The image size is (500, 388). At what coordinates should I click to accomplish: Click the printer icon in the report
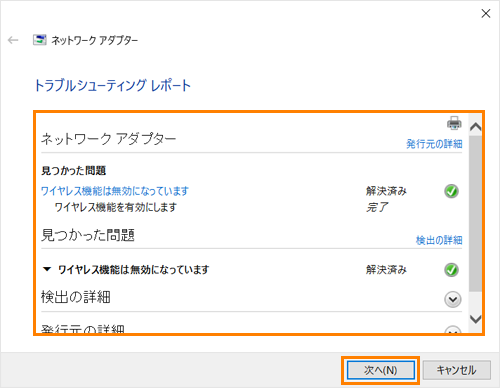[454, 123]
